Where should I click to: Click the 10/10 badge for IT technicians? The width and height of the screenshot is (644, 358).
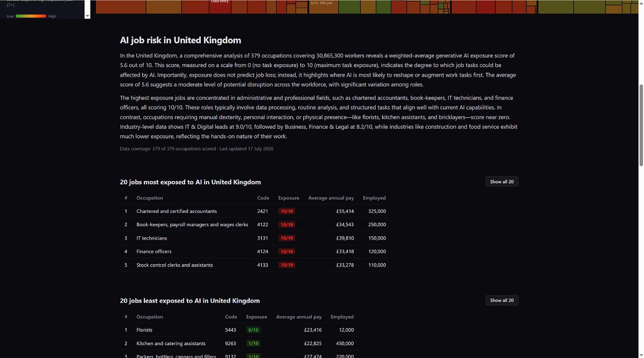pos(287,238)
